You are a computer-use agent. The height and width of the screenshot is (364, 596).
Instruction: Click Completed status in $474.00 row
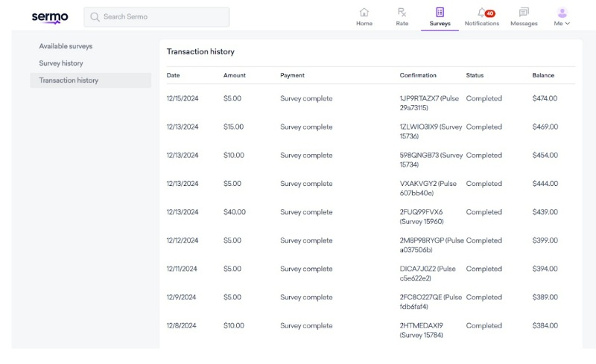pos(484,98)
